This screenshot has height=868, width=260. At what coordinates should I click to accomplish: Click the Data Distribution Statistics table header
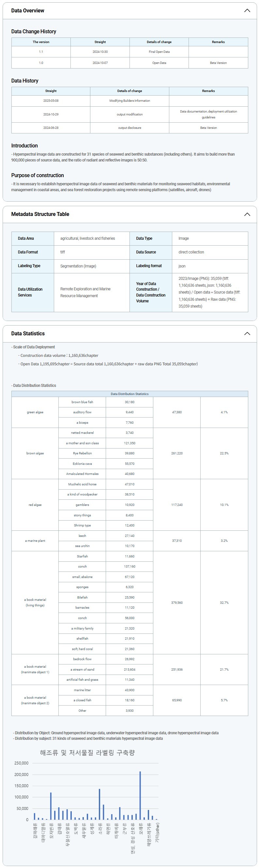tap(129, 394)
